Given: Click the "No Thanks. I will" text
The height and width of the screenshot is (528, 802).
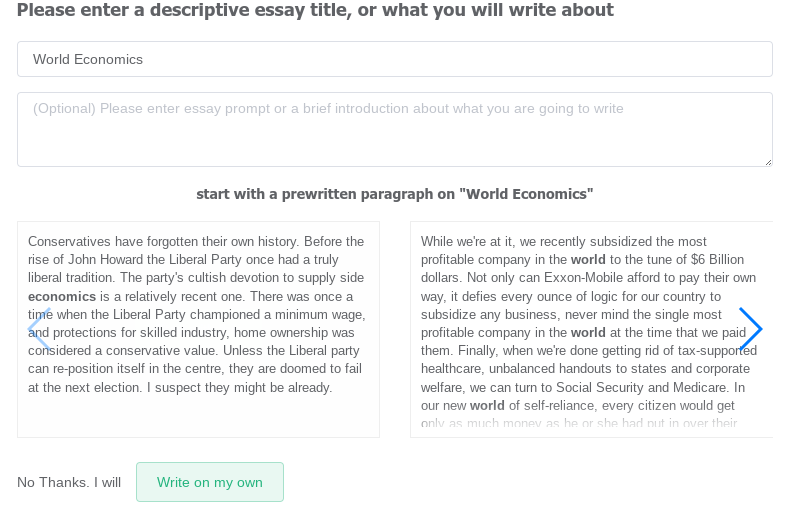Looking at the screenshot, I should pyautogui.click(x=69, y=483).
